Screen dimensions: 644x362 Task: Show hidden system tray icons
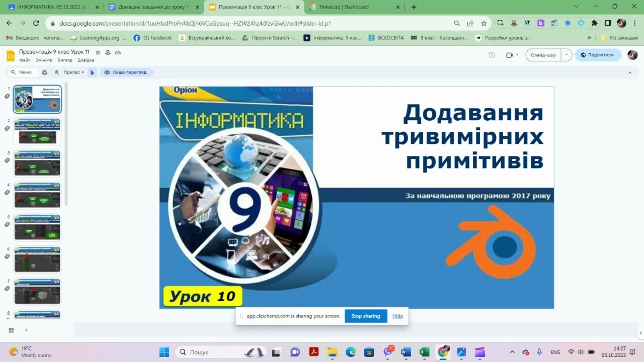(x=512, y=352)
